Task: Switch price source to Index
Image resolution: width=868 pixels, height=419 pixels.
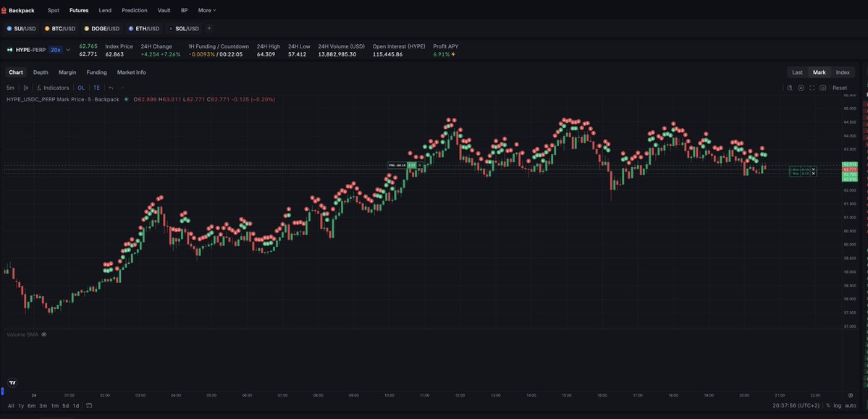Action: pos(843,72)
